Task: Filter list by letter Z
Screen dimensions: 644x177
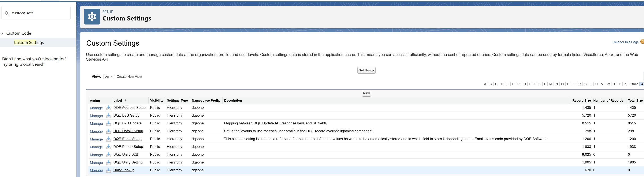Action: pyautogui.click(x=625, y=84)
